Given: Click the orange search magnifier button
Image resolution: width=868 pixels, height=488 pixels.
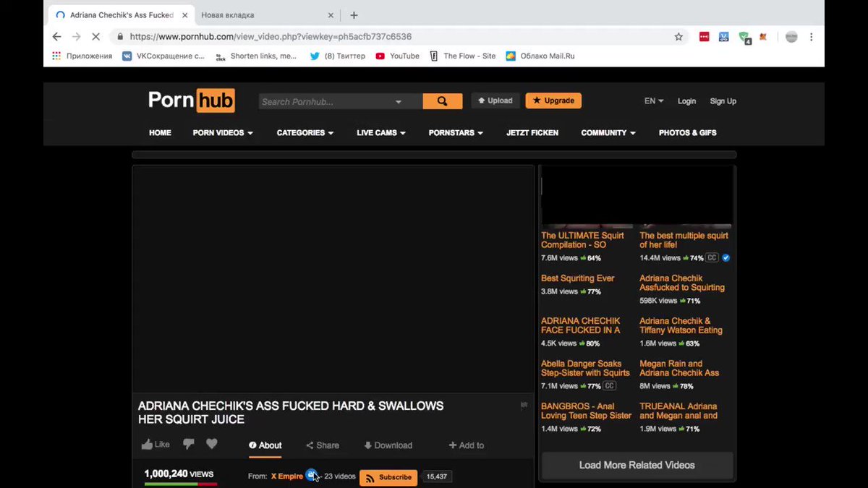Looking at the screenshot, I should (x=442, y=101).
